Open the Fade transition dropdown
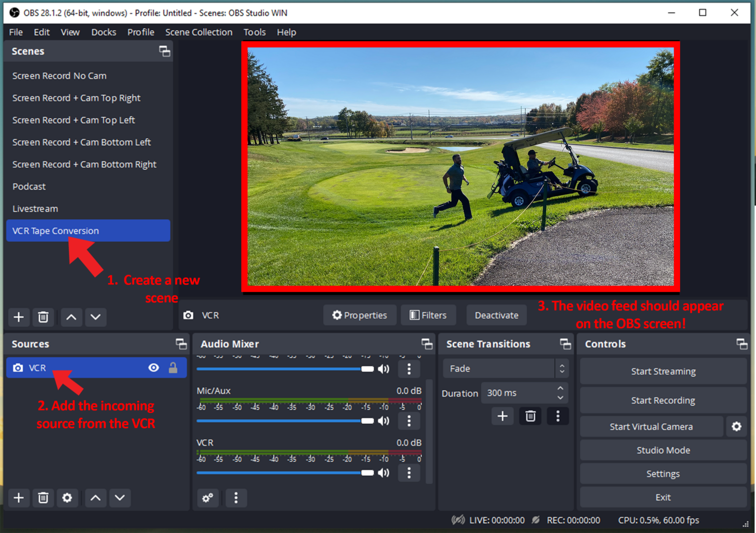The image size is (756, 533). [499, 368]
